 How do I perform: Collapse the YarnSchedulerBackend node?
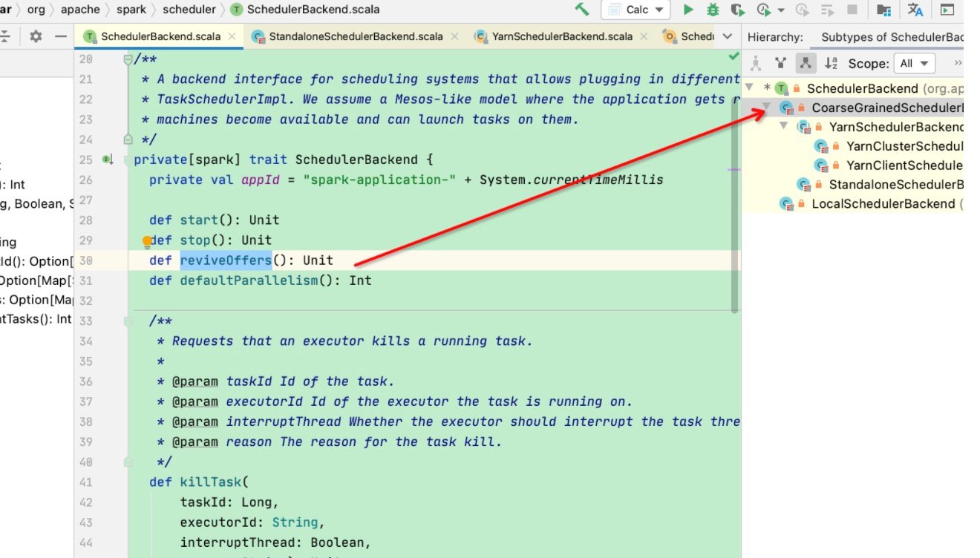[x=785, y=127]
